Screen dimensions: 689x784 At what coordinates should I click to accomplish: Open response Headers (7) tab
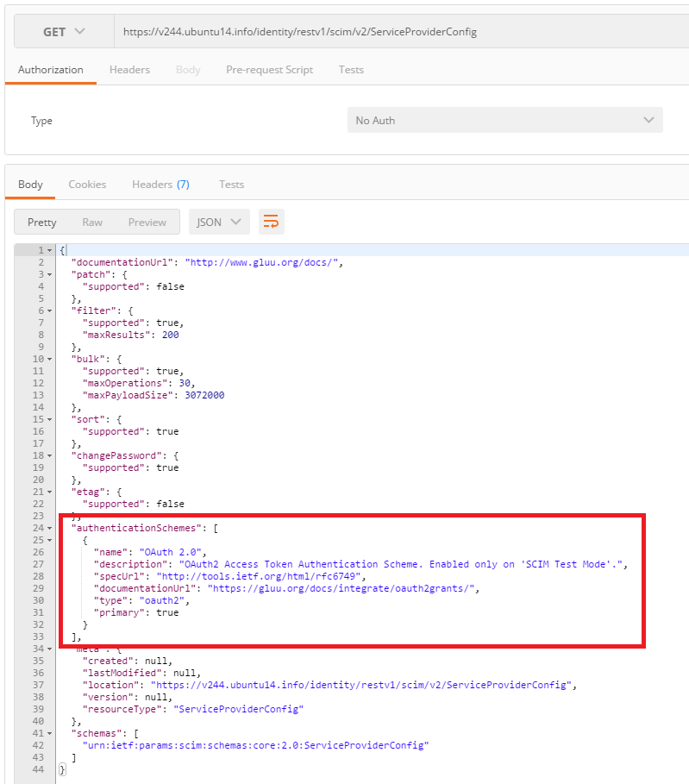tap(160, 185)
